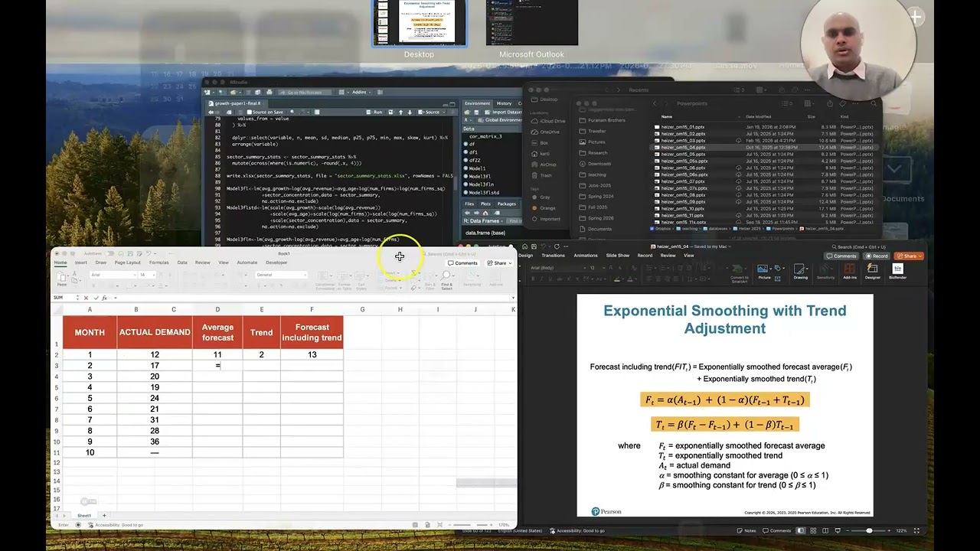Click the Cell Styles icon in Excel
Viewport: 980px width, 551px height.
[361, 280]
